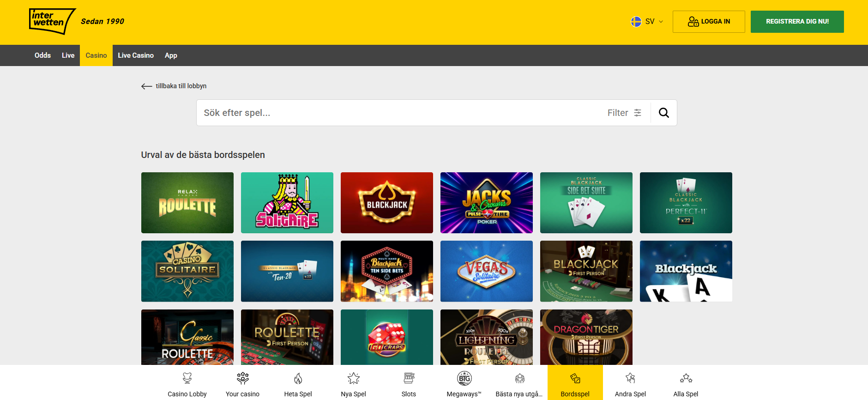
Task: Open Jacks & Crowns Poker thumbnail
Action: point(487,203)
